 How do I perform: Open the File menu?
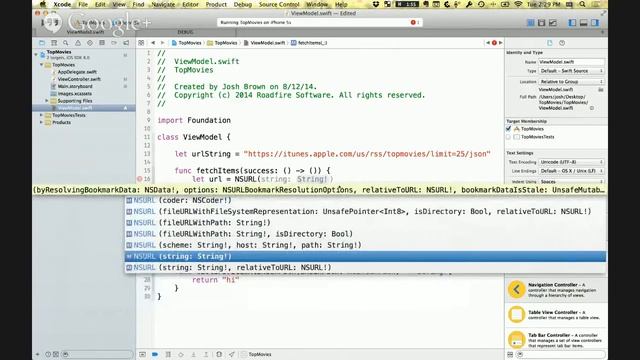83,4
